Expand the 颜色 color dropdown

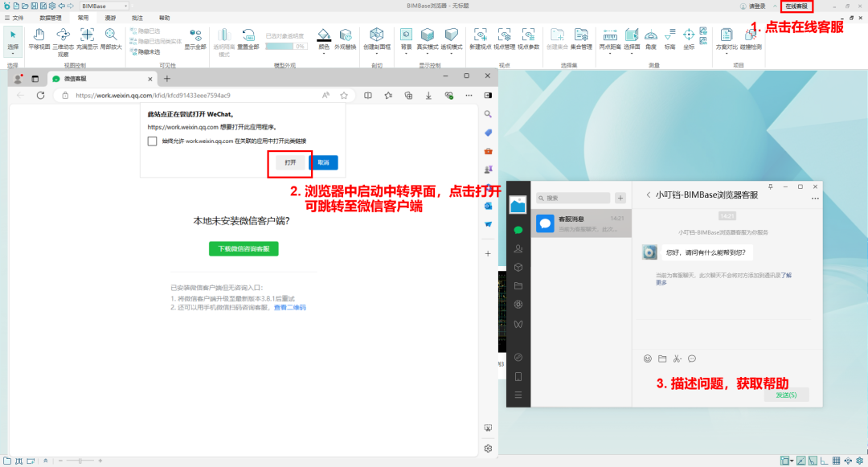tap(324, 54)
